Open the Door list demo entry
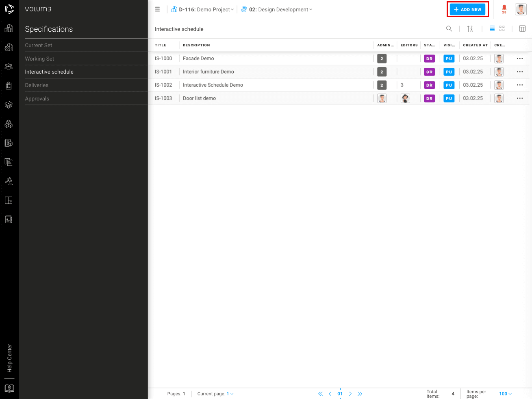 pyautogui.click(x=199, y=98)
